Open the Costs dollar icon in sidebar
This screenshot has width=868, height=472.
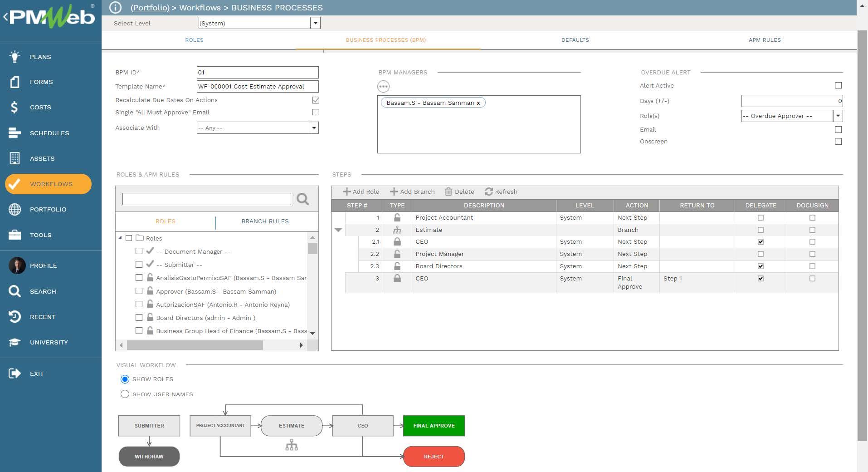[15, 107]
